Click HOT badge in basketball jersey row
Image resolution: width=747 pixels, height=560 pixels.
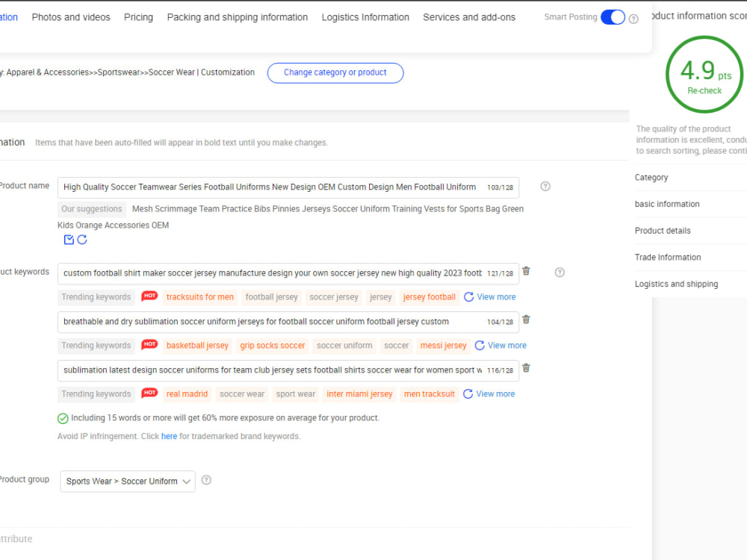pyautogui.click(x=149, y=345)
